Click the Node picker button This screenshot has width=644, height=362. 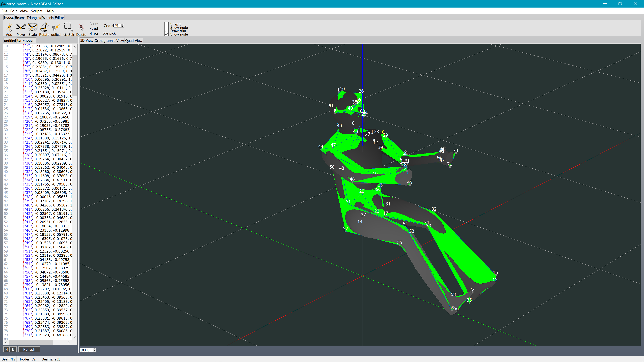[x=110, y=33]
